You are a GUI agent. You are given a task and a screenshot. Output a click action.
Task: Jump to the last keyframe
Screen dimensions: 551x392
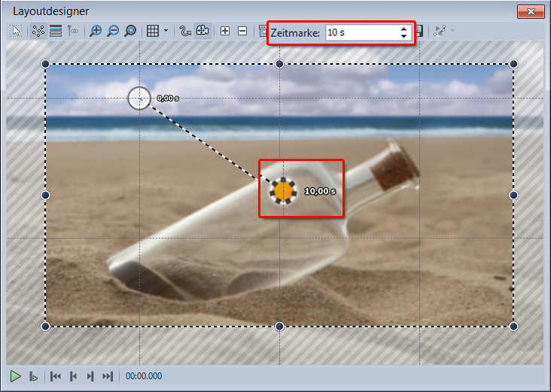pos(108,376)
